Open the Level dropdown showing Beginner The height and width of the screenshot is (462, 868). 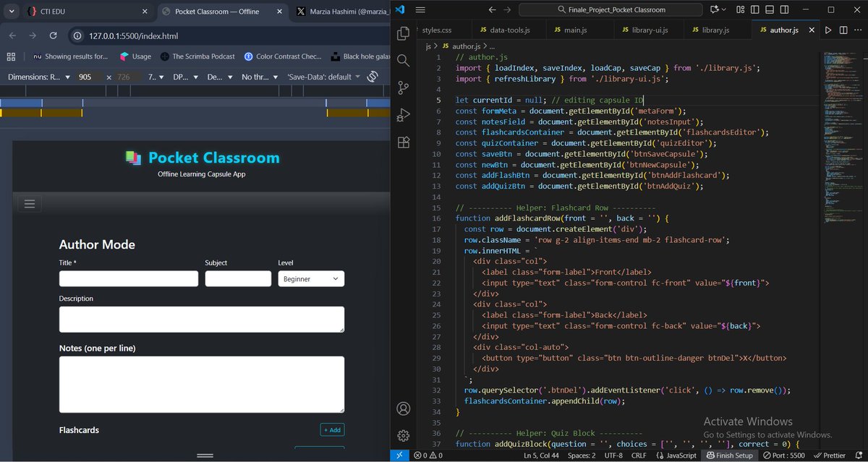[311, 279]
